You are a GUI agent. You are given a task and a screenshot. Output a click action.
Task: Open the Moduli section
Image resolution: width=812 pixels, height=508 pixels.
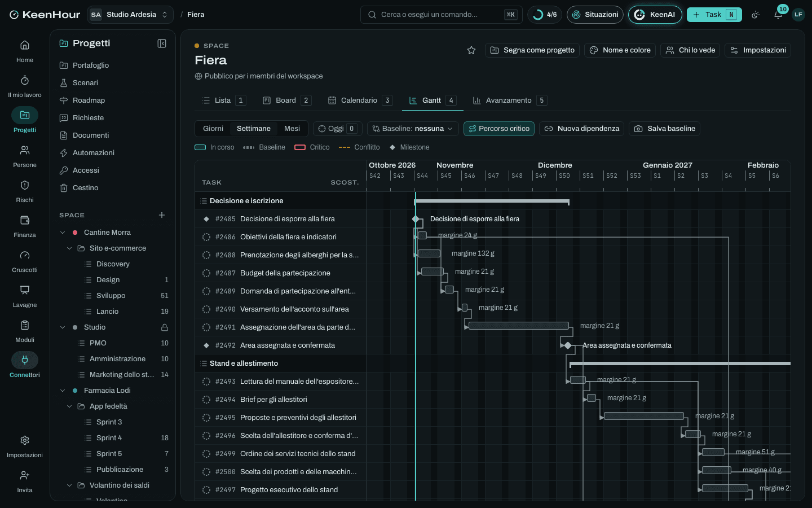(x=25, y=331)
